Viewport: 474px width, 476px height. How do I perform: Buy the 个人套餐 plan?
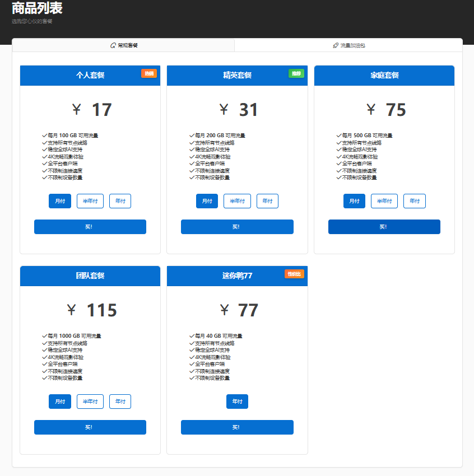click(x=90, y=227)
